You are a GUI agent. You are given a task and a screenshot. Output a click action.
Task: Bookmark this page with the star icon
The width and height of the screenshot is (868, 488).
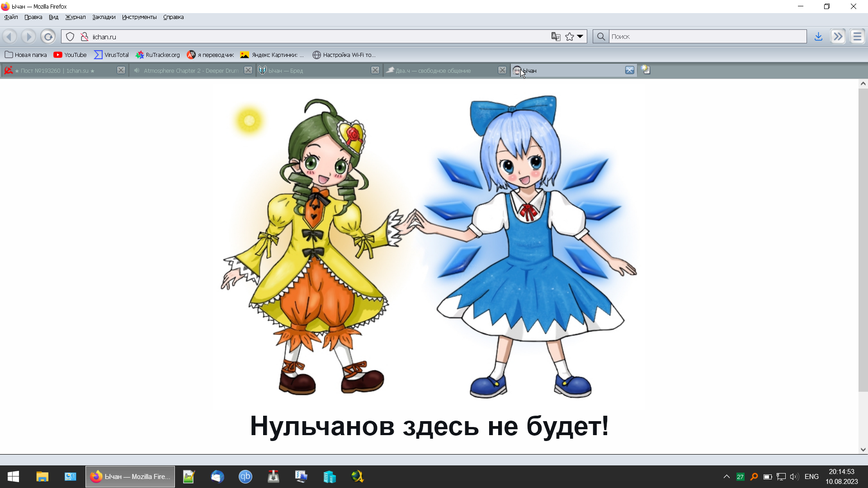[x=570, y=37]
